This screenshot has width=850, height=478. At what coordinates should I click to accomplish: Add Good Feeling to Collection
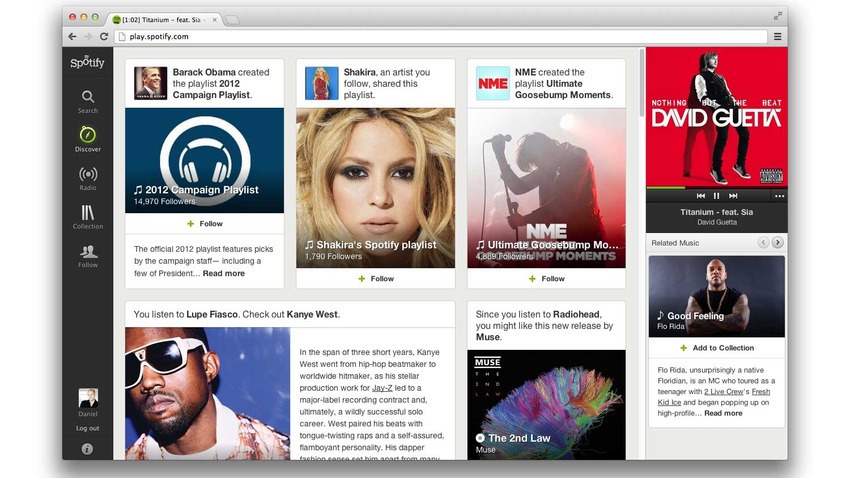coord(717,348)
